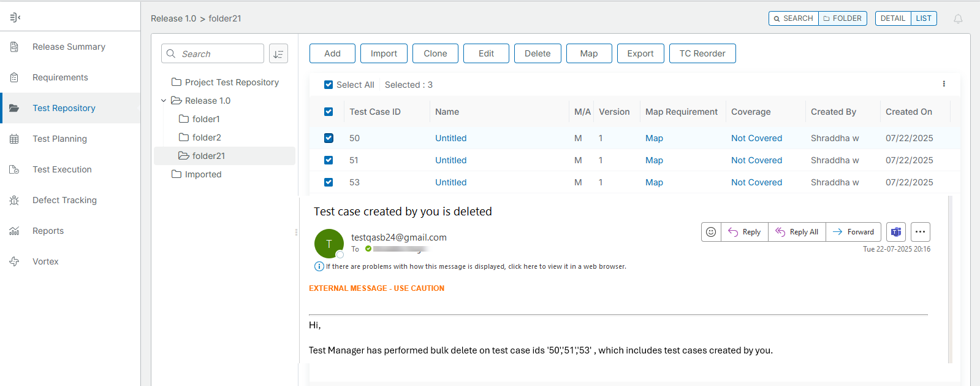This screenshot has width=980, height=386.
Task: Uncheck test case 50 checkbox
Action: click(329, 138)
